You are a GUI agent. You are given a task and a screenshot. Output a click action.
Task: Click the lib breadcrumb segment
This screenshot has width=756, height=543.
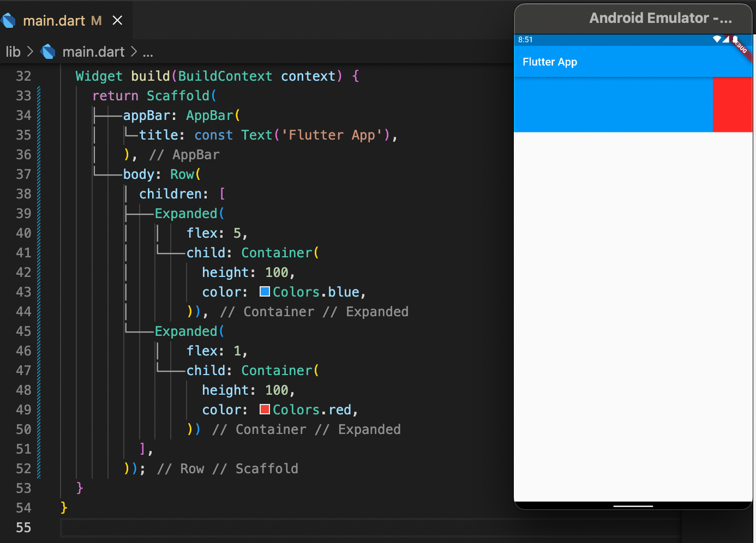(13, 52)
